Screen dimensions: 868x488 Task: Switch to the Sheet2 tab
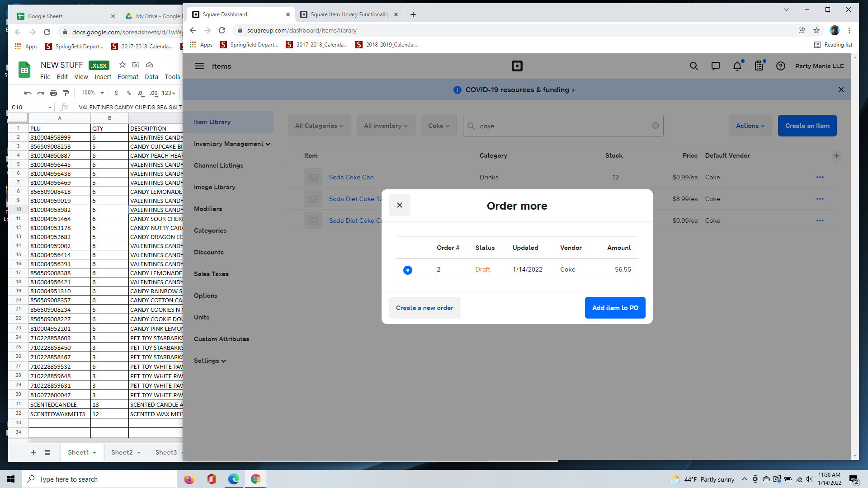126,452
